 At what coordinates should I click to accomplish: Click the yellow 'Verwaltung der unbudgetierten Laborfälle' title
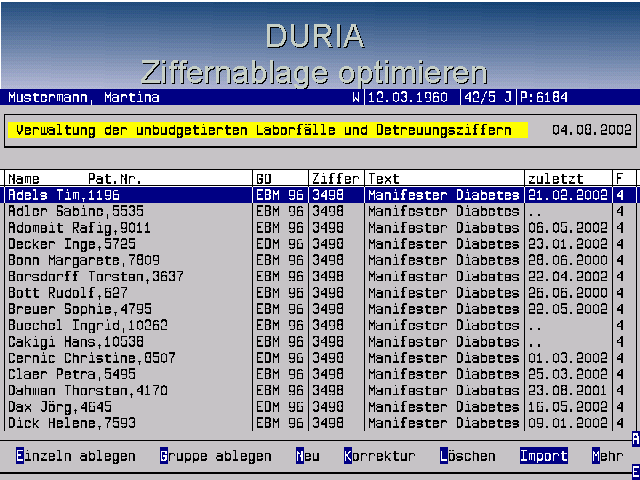coord(267,130)
